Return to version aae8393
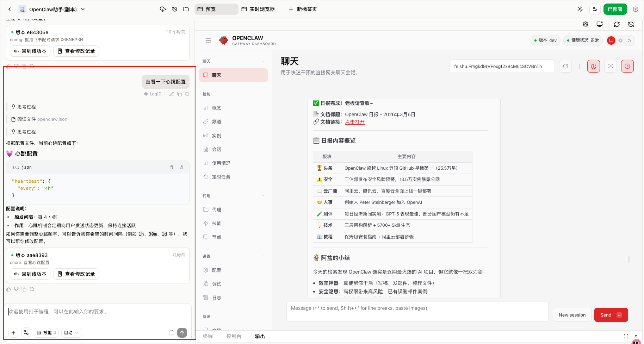The image size is (644, 344). pos(30,274)
